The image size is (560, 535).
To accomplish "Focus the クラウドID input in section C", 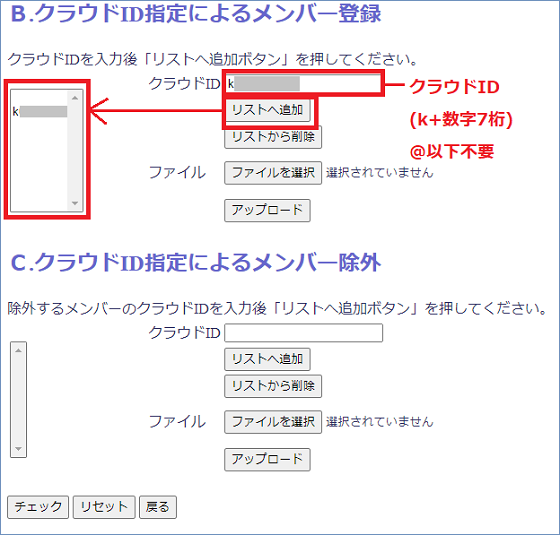I will [x=304, y=333].
